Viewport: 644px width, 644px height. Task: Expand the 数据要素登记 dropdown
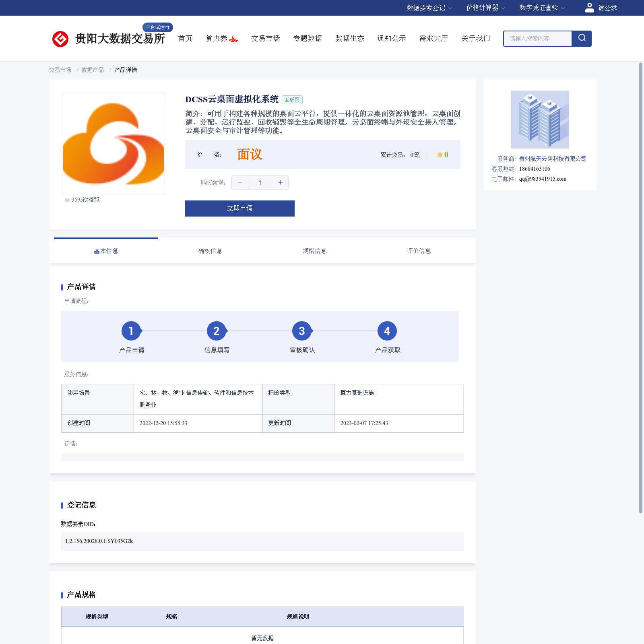coord(429,8)
